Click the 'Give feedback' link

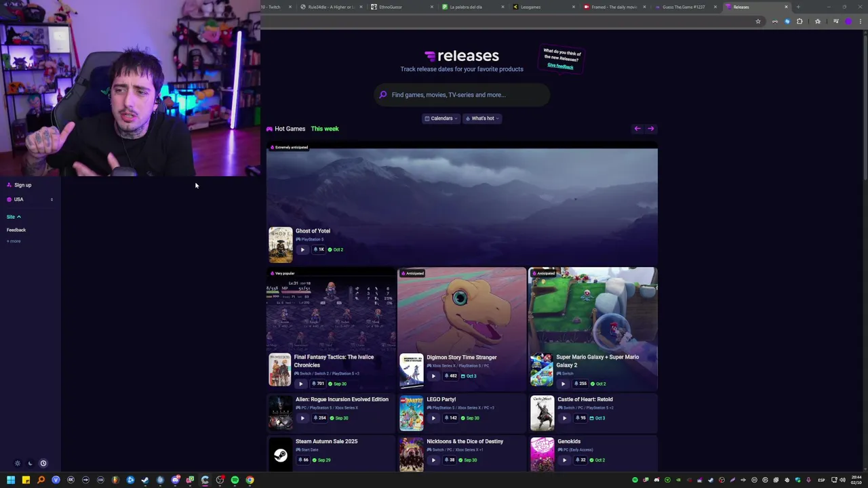pyautogui.click(x=560, y=66)
